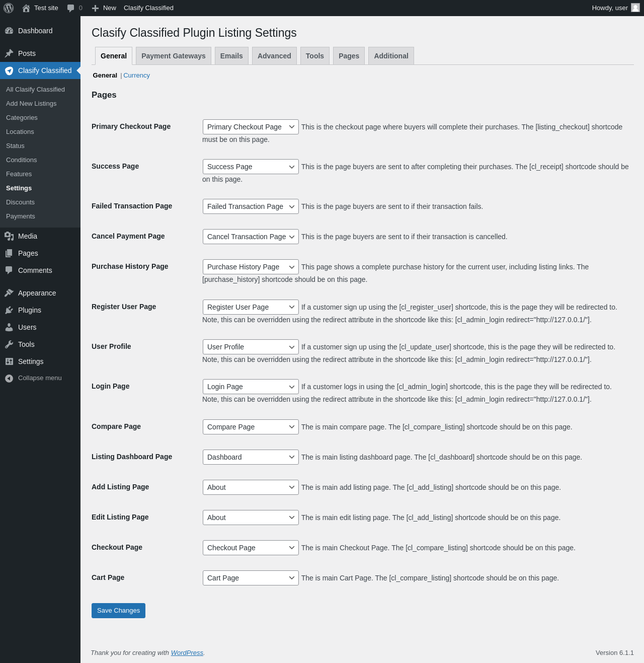Select the General sub-section link

point(105,76)
